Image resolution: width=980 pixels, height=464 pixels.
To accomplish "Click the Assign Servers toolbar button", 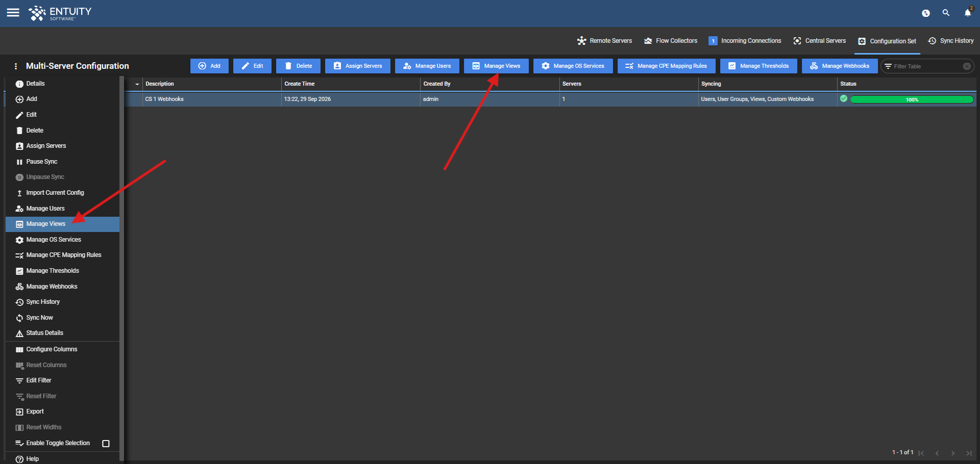I will click(x=357, y=66).
